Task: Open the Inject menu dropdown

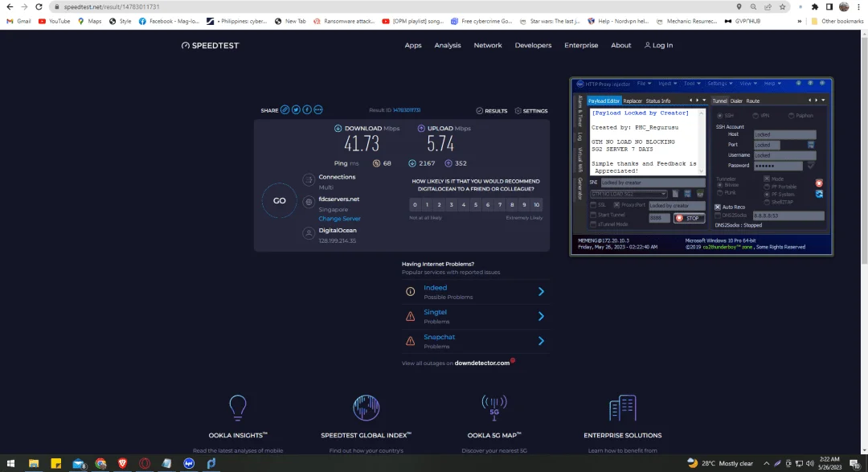Action: point(667,84)
